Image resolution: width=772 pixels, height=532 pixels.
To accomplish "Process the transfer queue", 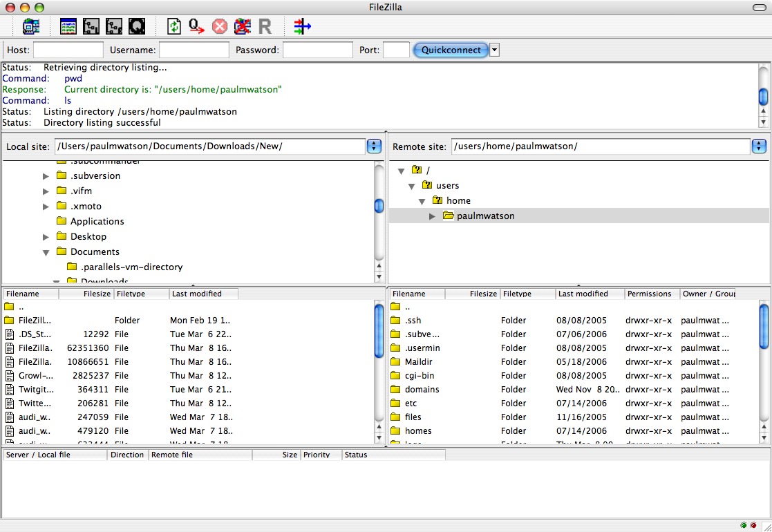I will (x=196, y=26).
